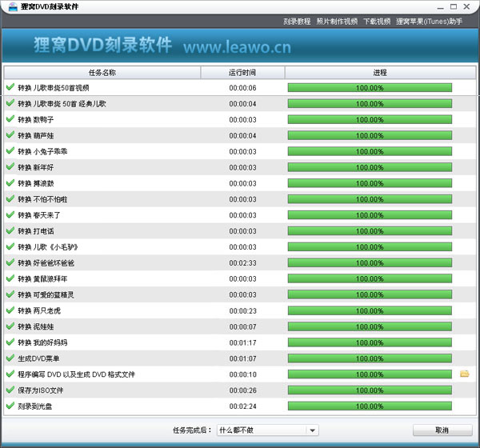Click run time 00:02:24 cell

tap(242, 406)
